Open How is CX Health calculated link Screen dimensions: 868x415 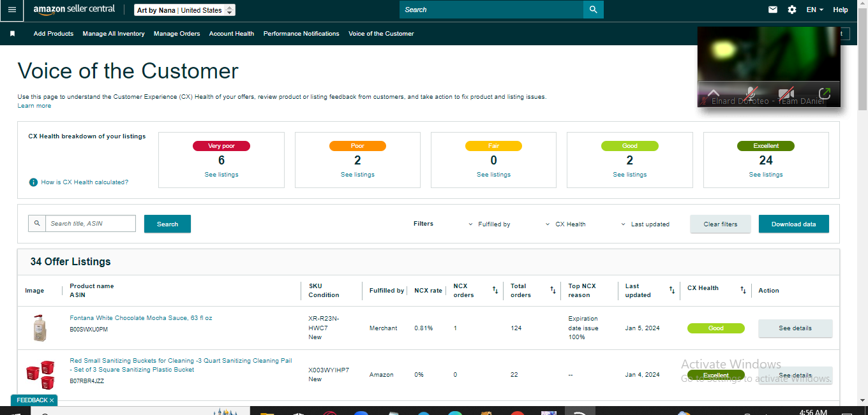(x=85, y=182)
